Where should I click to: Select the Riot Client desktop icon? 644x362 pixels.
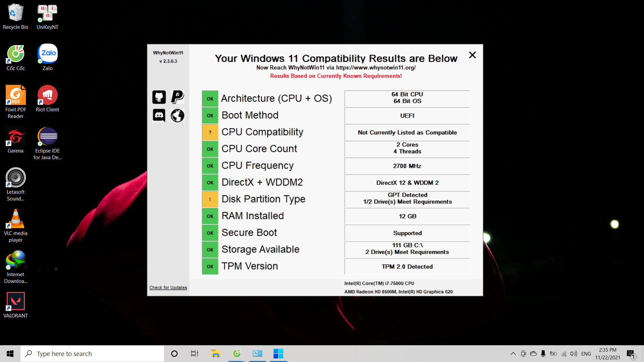[x=47, y=99]
